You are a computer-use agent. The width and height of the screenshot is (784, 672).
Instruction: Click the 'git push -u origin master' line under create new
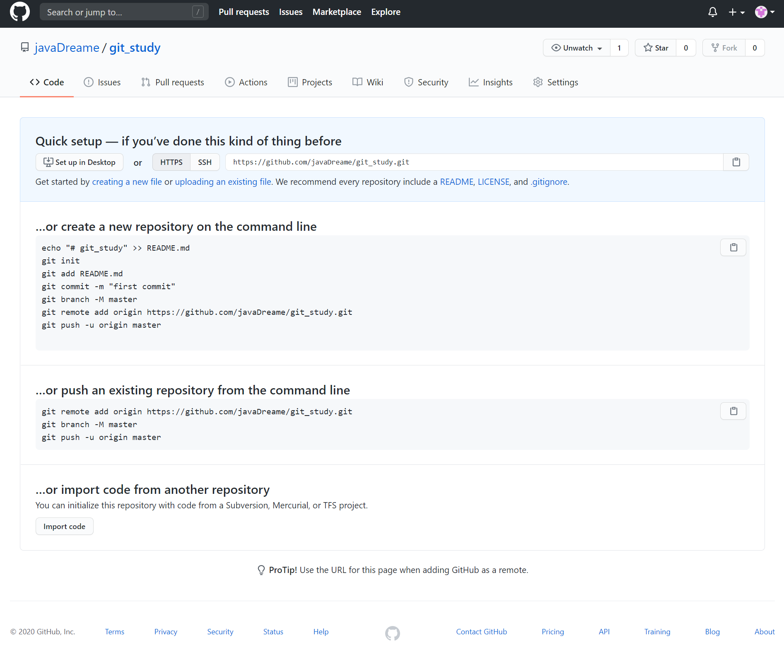coord(101,325)
